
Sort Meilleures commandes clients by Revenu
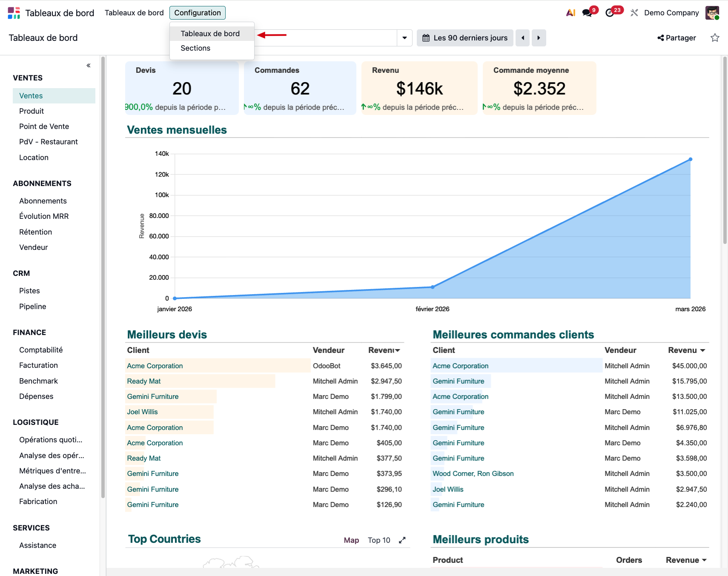pyautogui.click(x=686, y=350)
